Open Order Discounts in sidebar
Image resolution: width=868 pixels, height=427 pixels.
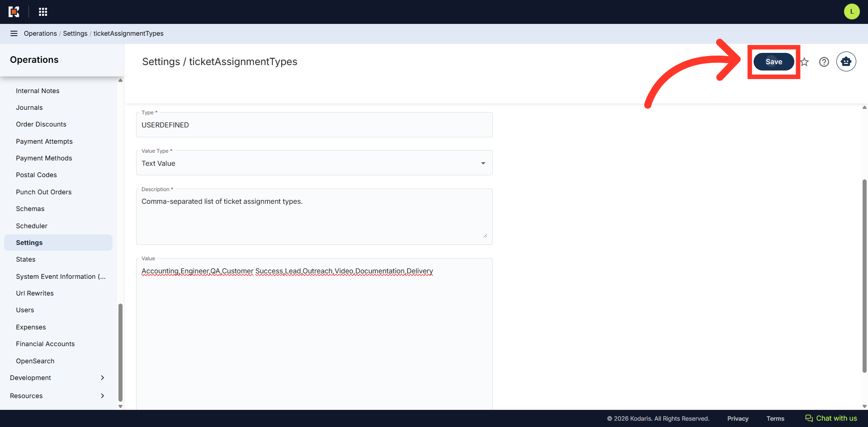[41, 124]
